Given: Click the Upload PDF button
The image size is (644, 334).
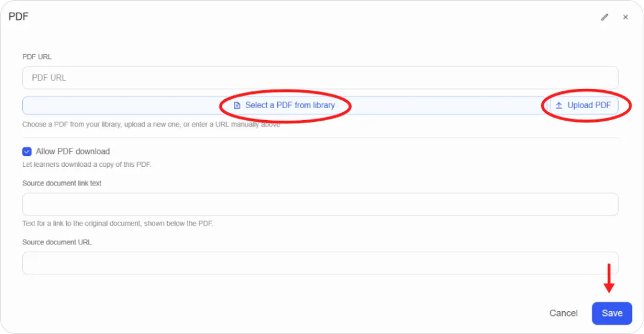Looking at the screenshot, I should click(584, 106).
